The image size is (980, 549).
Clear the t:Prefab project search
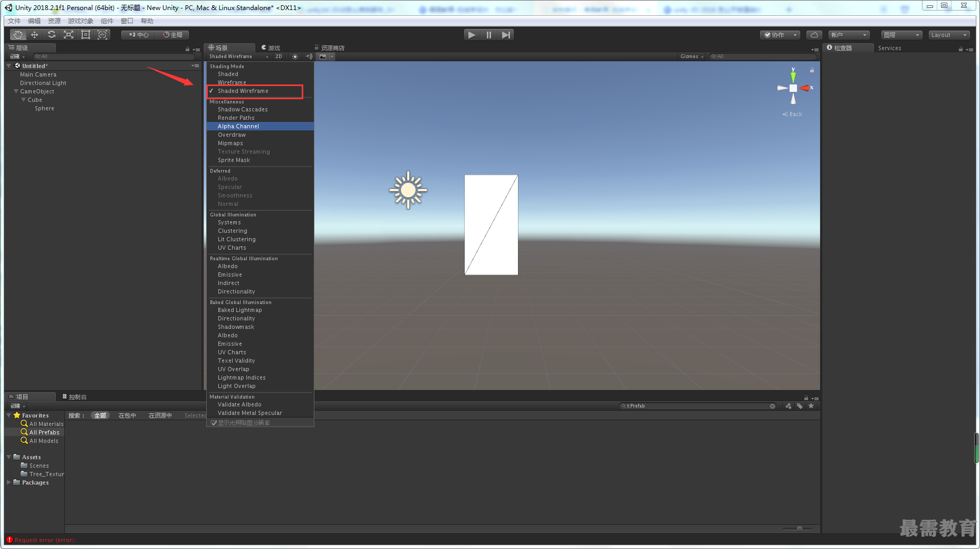click(773, 406)
